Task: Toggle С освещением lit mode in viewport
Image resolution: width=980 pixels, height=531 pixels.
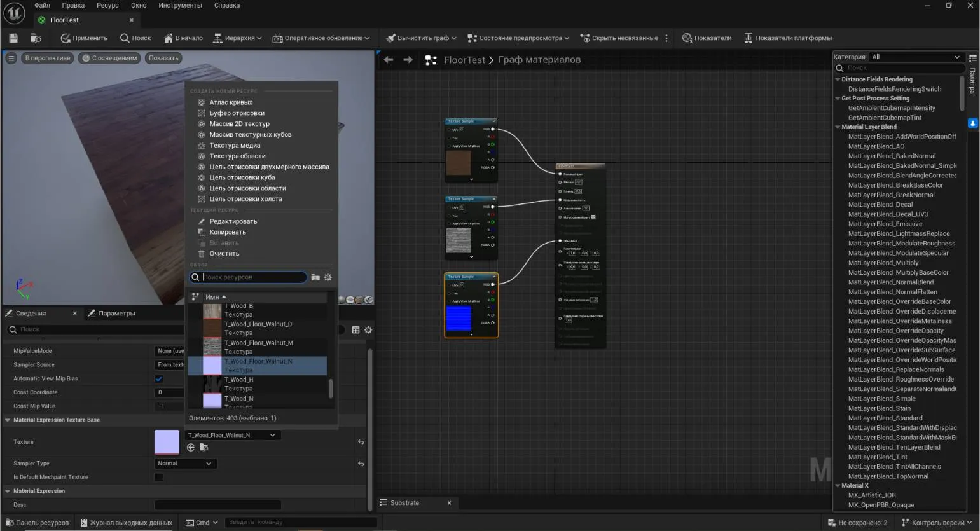Action: click(x=109, y=58)
